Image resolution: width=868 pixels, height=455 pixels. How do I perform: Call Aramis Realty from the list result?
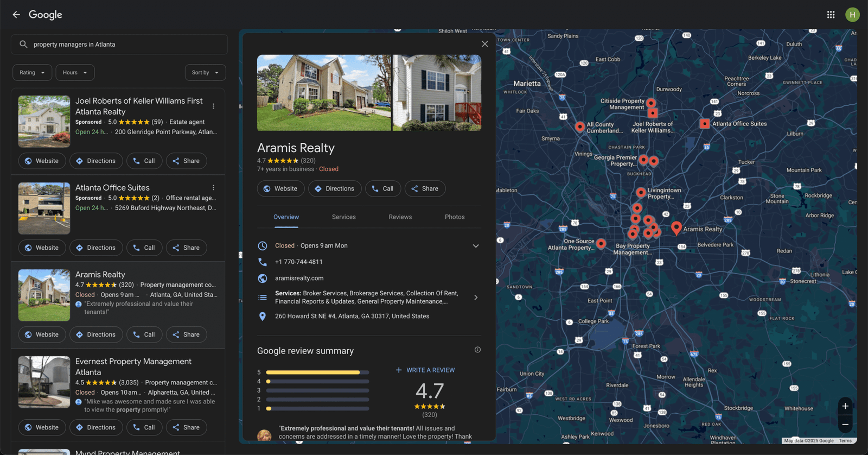tap(144, 335)
